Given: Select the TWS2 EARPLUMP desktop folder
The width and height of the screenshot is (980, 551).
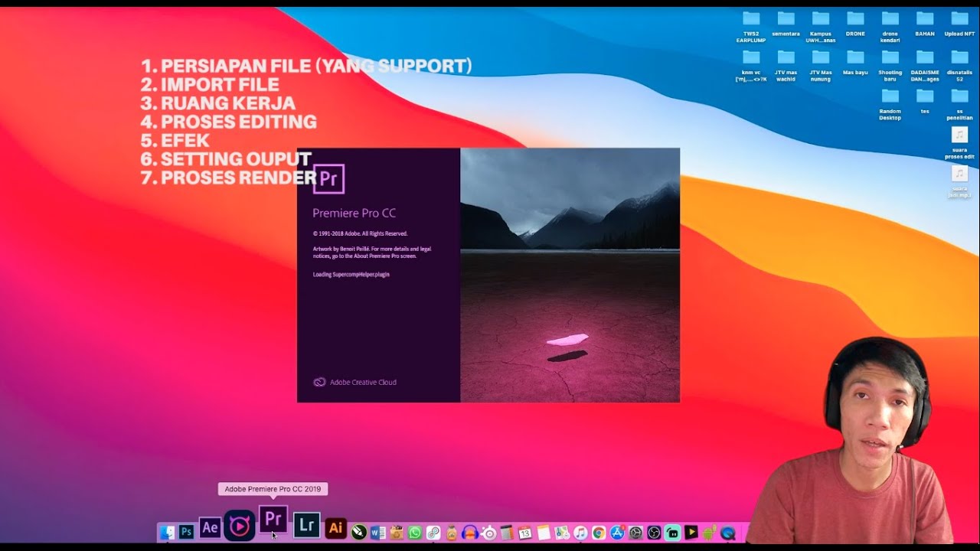Looking at the screenshot, I should pos(751,26).
